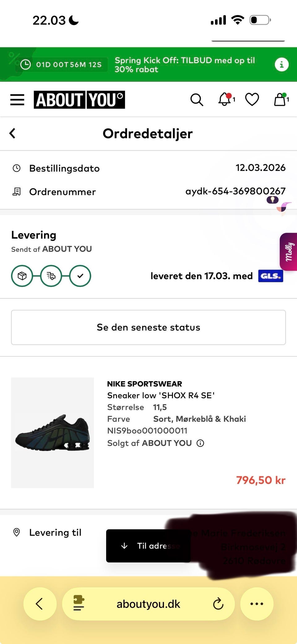The width and height of the screenshot is (297, 644).
Task: Tap the in-transit delivery step
Action: [x=51, y=276]
